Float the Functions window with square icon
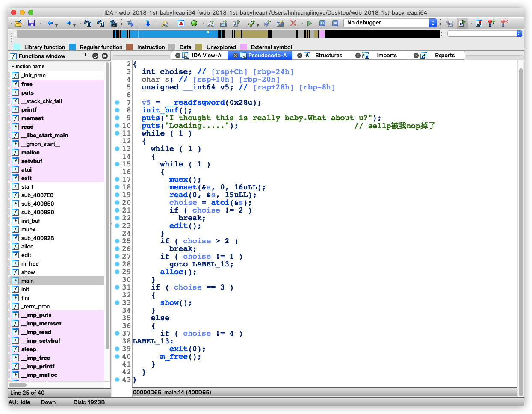This screenshot has width=532, height=414. click(x=87, y=55)
